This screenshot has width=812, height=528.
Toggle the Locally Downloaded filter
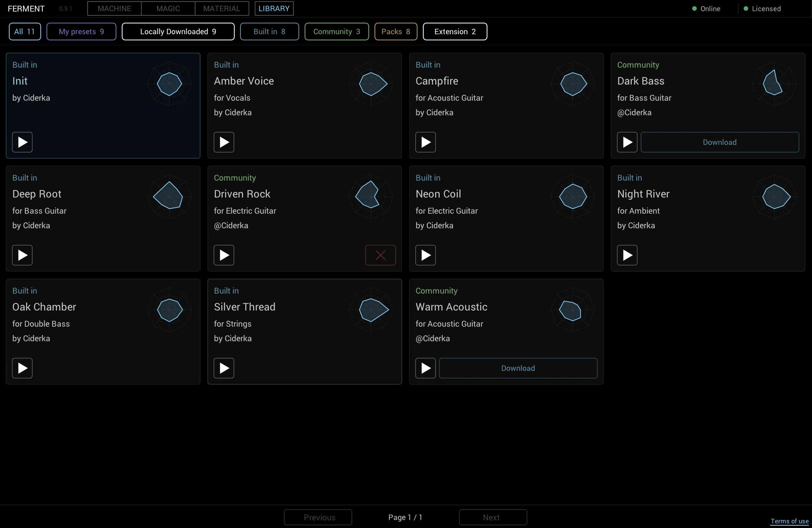click(x=178, y=32)
